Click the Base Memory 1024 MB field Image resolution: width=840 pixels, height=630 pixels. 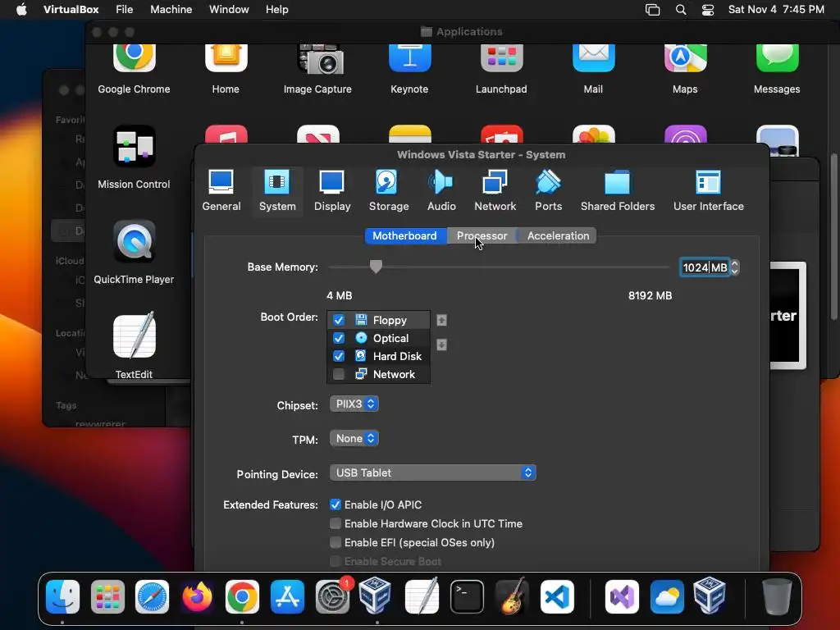pos(705,267)
